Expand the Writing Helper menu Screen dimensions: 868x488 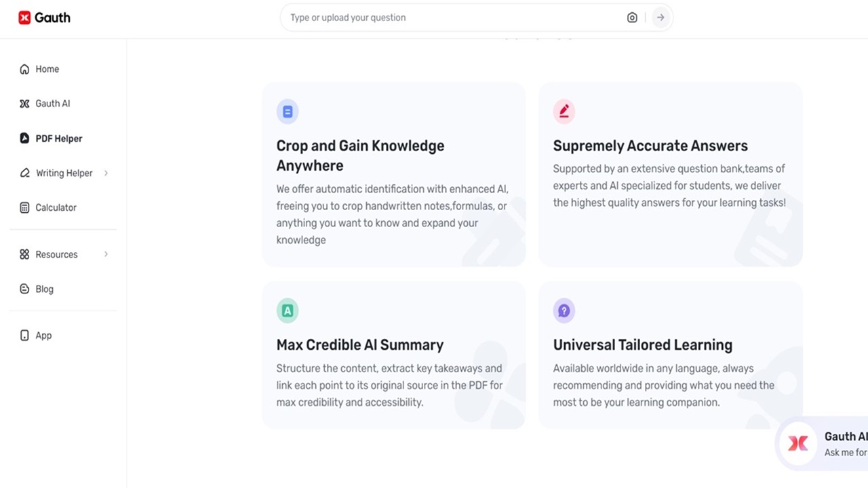tap(64, 173)
